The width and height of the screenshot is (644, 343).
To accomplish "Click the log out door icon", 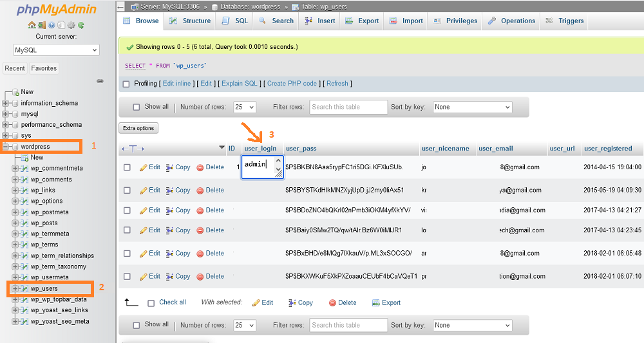I will click(42, 25).
